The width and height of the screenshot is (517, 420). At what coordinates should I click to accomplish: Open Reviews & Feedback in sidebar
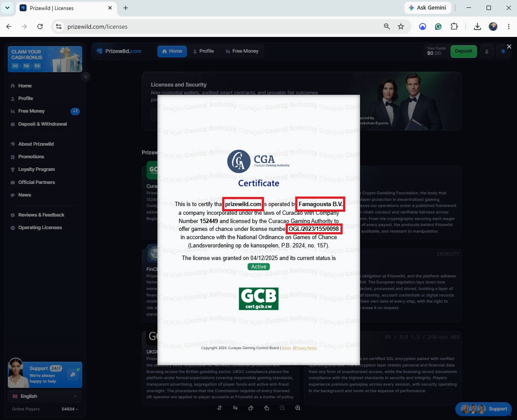pos(41,215)
